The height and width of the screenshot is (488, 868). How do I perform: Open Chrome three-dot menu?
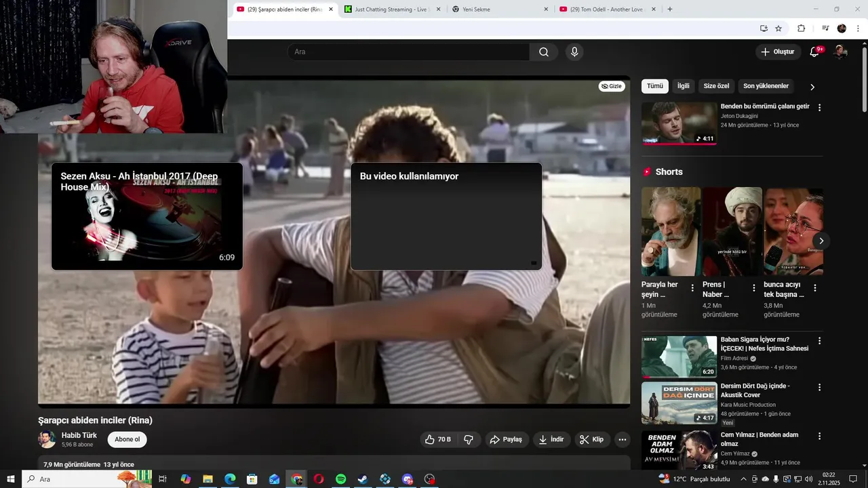tap(858, 28)
